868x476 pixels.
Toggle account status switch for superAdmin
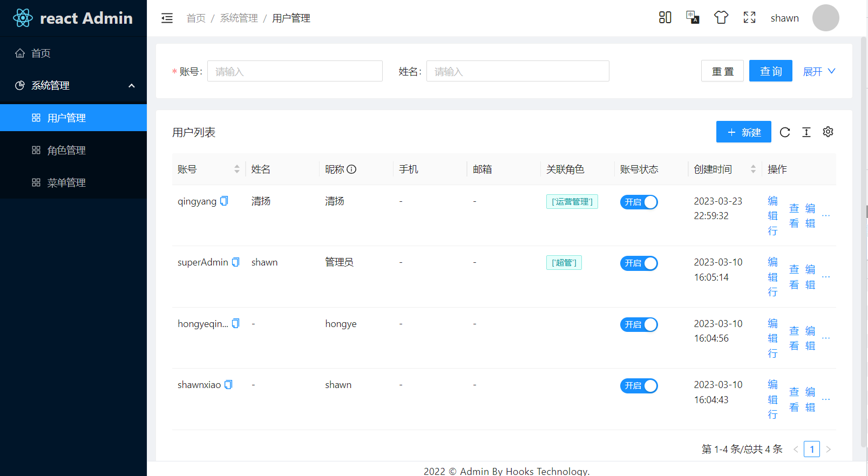point(639,263)
